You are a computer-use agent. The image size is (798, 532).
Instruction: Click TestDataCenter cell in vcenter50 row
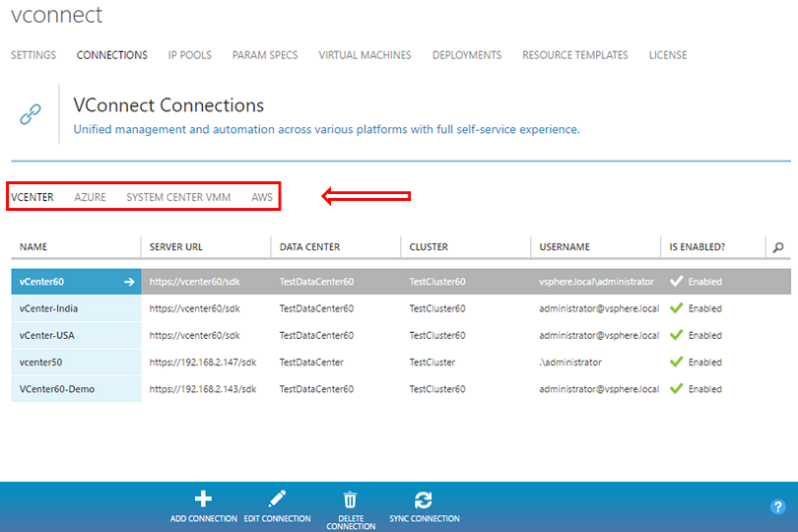tap(311, 363)
